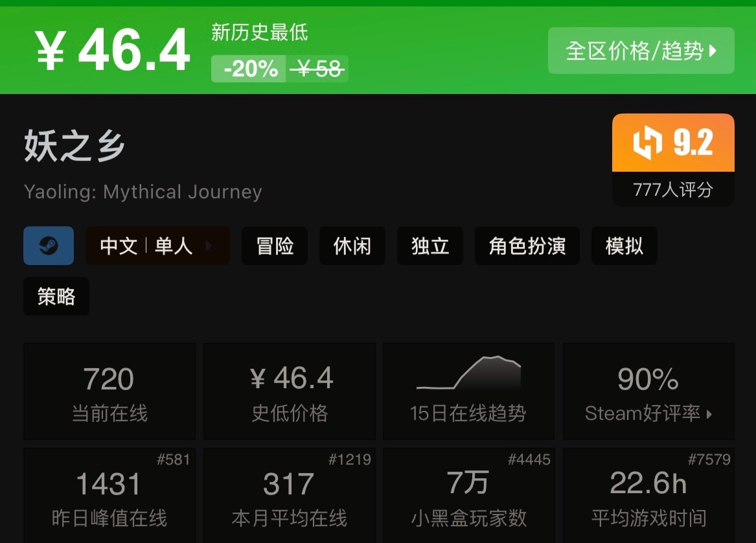The width and height of the screenshot is (756, 543).
Task: Select the 模拟 genre tag
Action: (x=624, y=246)
